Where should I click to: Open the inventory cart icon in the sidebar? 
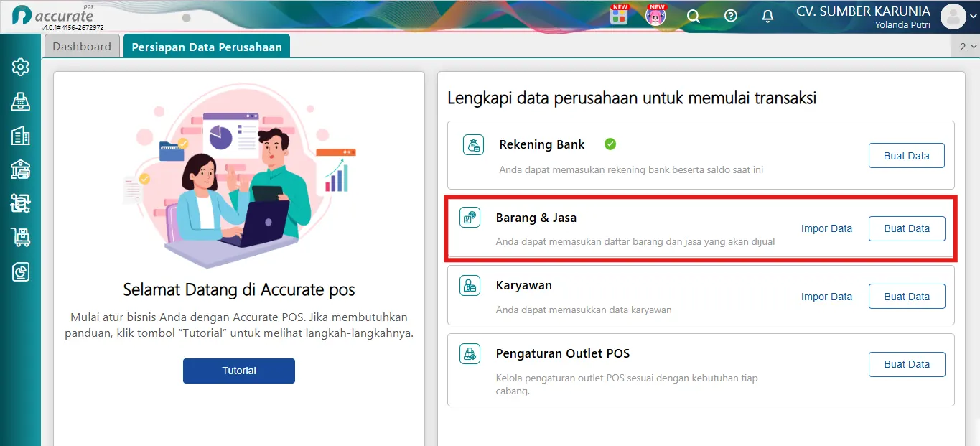point(20,237)
